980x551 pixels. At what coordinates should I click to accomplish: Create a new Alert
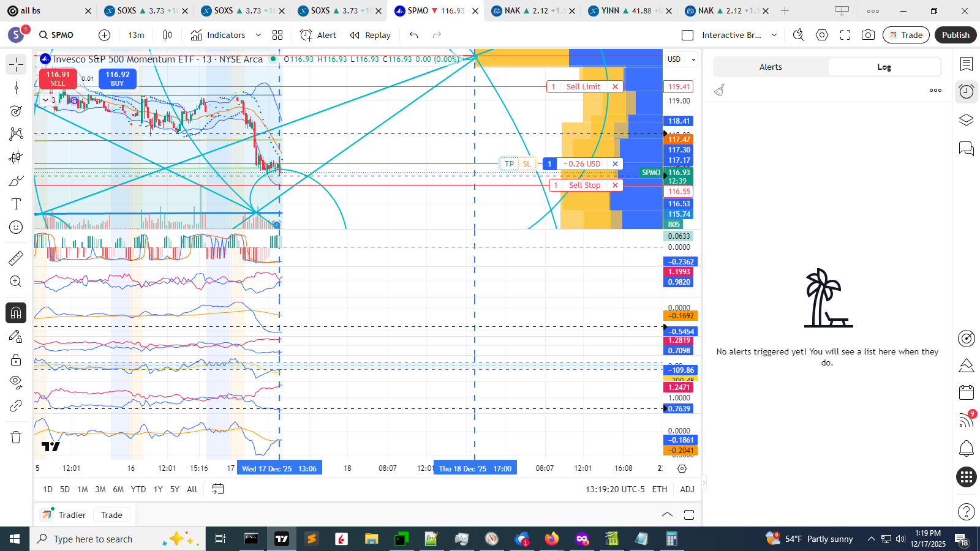318,35
